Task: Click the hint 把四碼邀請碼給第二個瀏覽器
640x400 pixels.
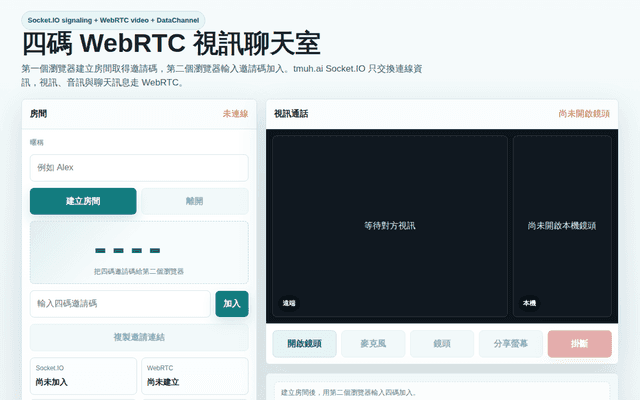Action: [139, 271]
